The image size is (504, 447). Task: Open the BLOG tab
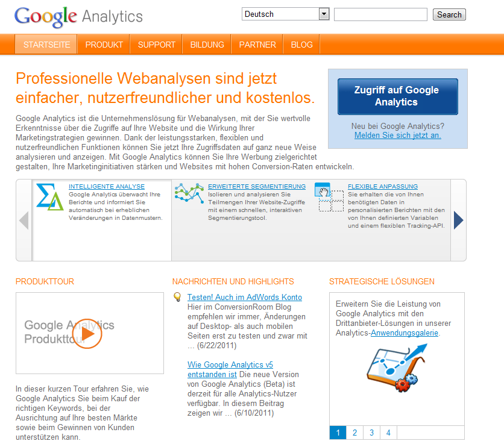302,45
